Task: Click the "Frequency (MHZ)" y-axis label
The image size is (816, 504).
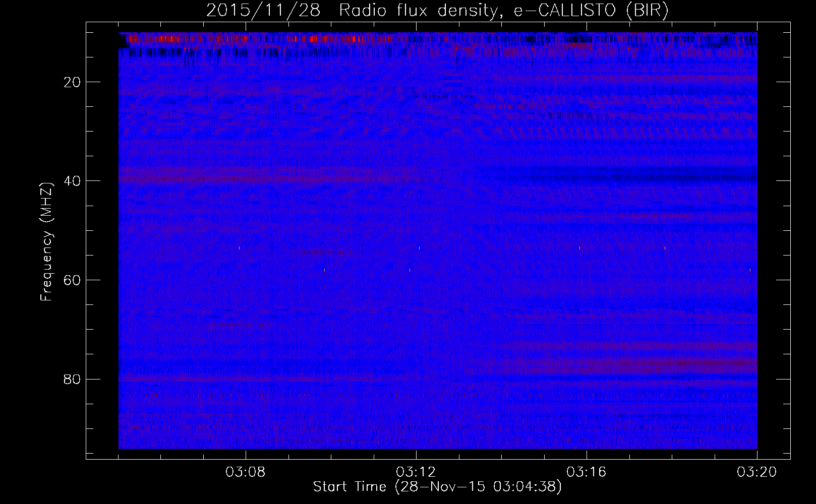Action: [x=46, y=242]
